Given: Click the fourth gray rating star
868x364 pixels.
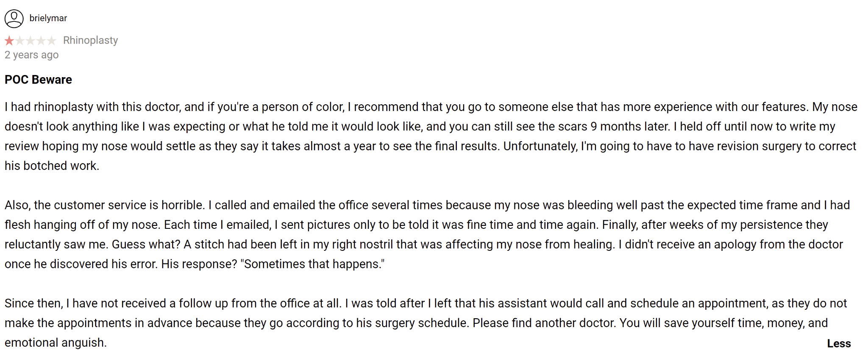Looking at the screenshot, I should point(41,41).
